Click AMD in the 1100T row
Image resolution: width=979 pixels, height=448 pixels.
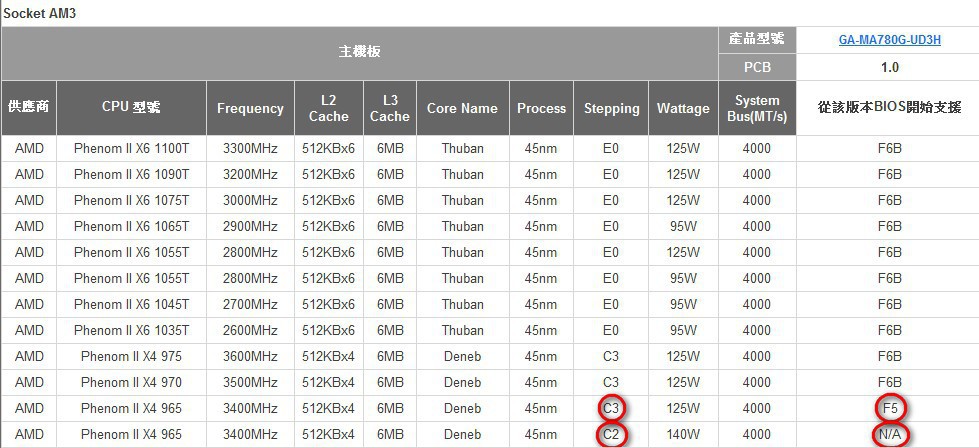click(29, 149)
